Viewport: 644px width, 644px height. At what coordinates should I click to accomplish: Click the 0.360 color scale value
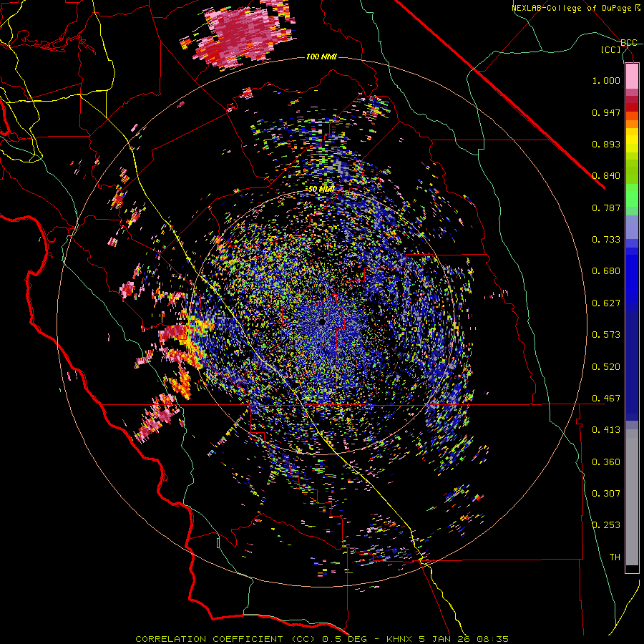[x=606, y=462]
